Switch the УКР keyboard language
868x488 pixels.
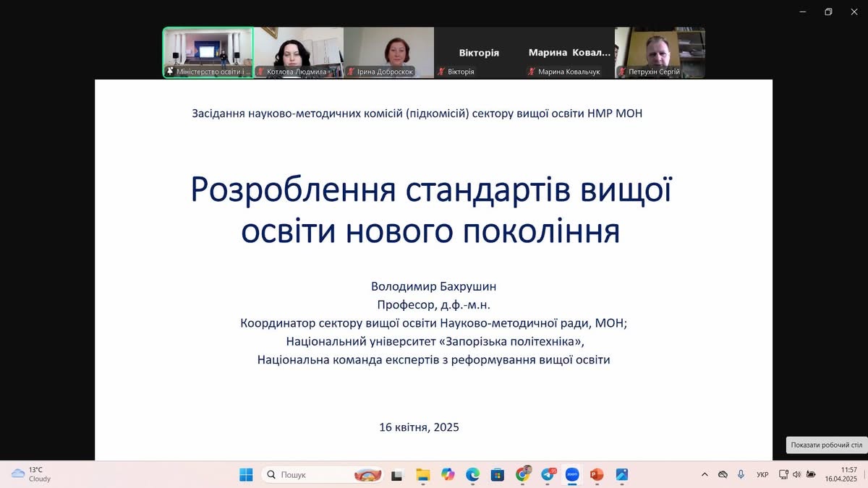[762, 475]
